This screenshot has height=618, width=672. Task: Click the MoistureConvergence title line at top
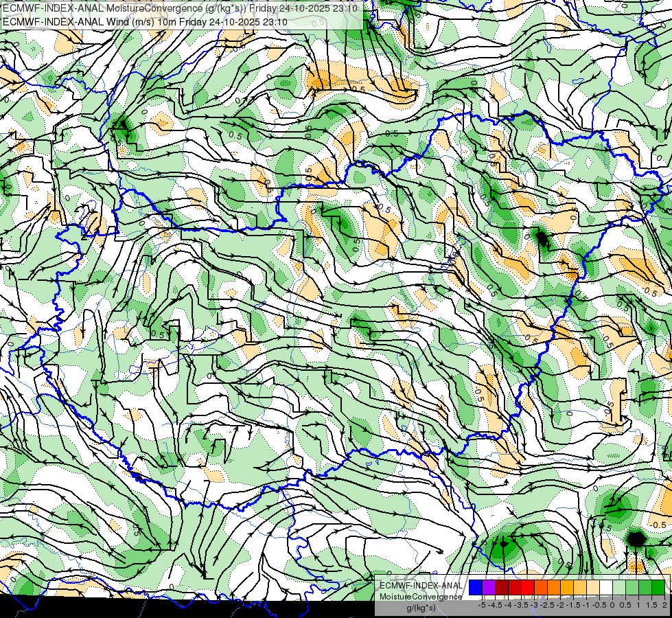pos(180,8)
